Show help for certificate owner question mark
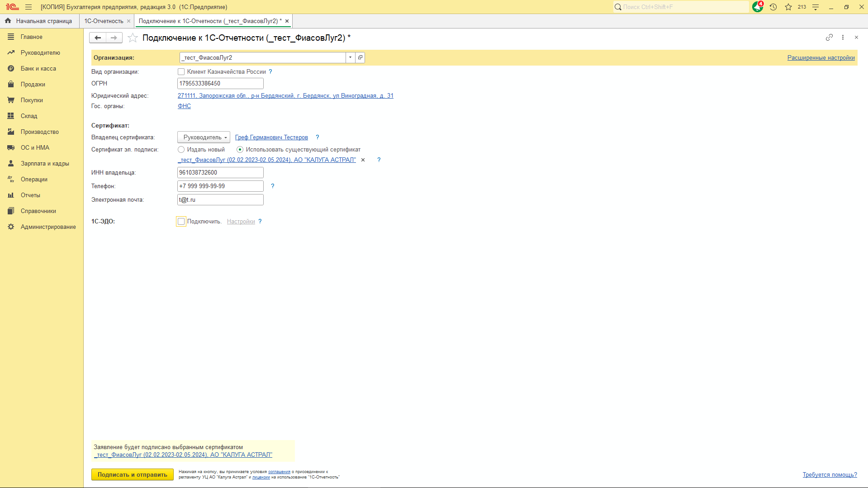Viewport: 868px width, 488px height. (318, 137)
